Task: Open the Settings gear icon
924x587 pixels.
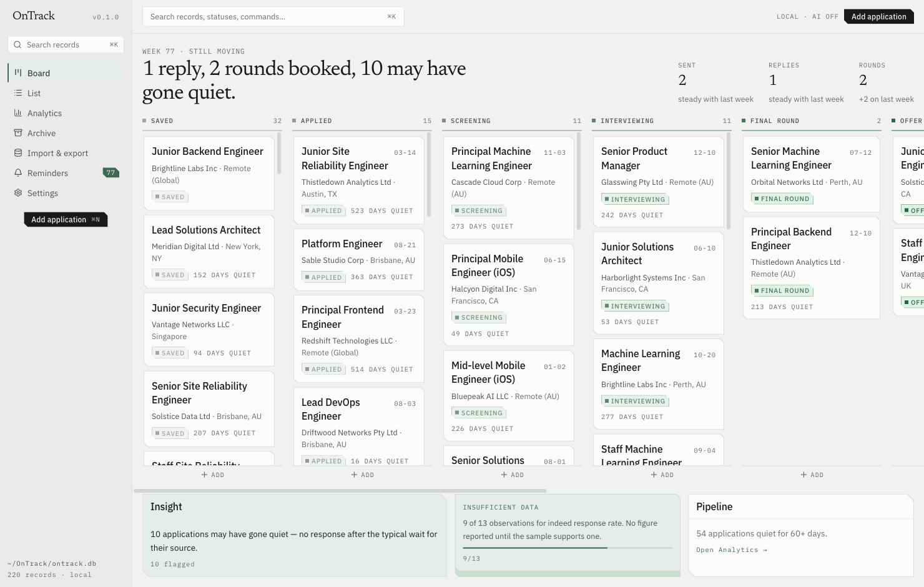Action: click(18, 193)
